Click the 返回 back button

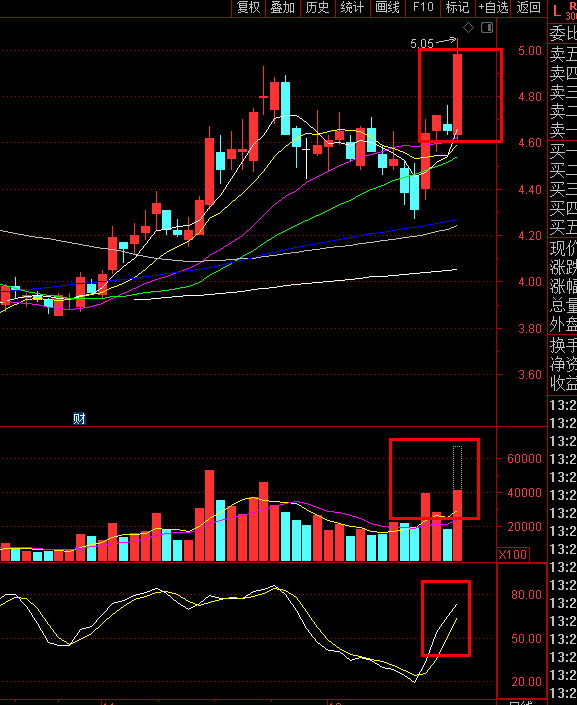(528, 8)
